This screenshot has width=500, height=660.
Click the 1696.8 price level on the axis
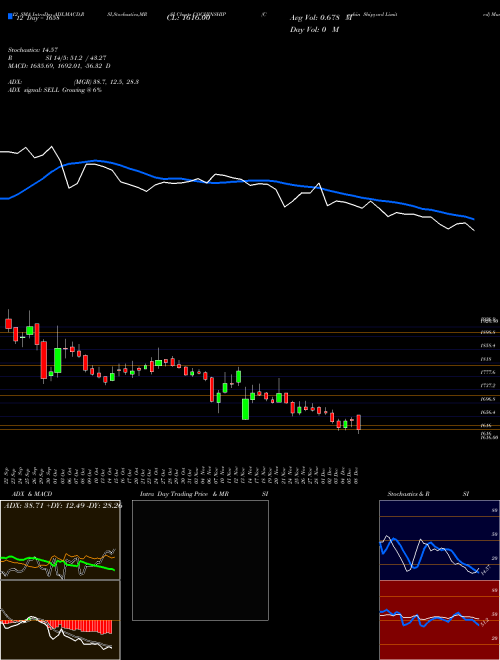489,399
